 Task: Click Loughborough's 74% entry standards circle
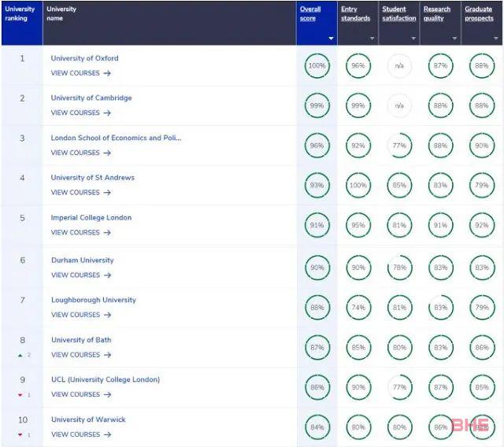point(358,307)
